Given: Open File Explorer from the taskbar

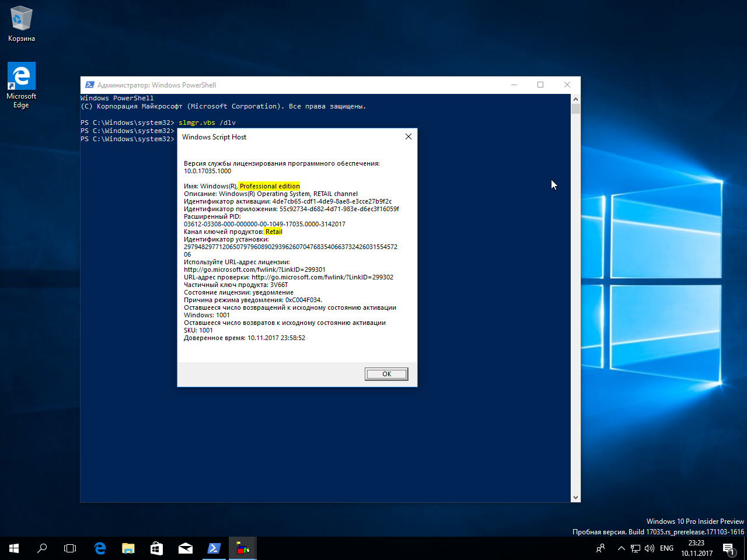Looking at the screenshot, I should pos(128,548).
